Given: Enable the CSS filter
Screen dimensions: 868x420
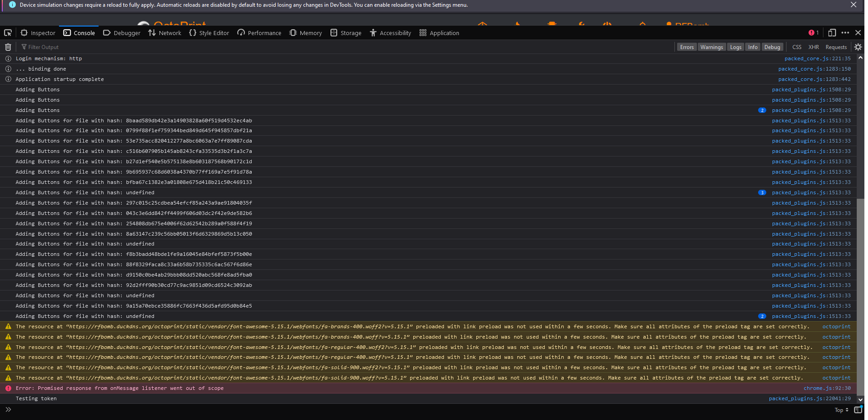Looking at the screenshot, I should [x=797, y=47].
